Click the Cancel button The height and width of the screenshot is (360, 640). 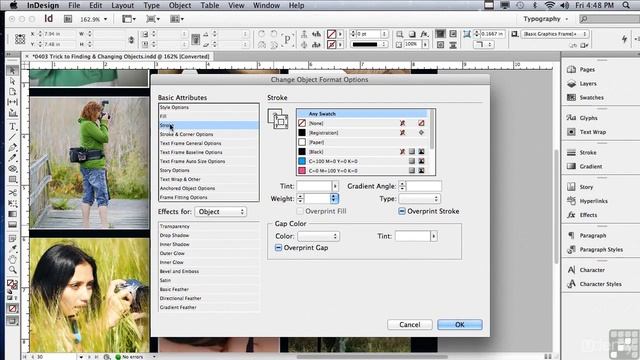point(409,324)
